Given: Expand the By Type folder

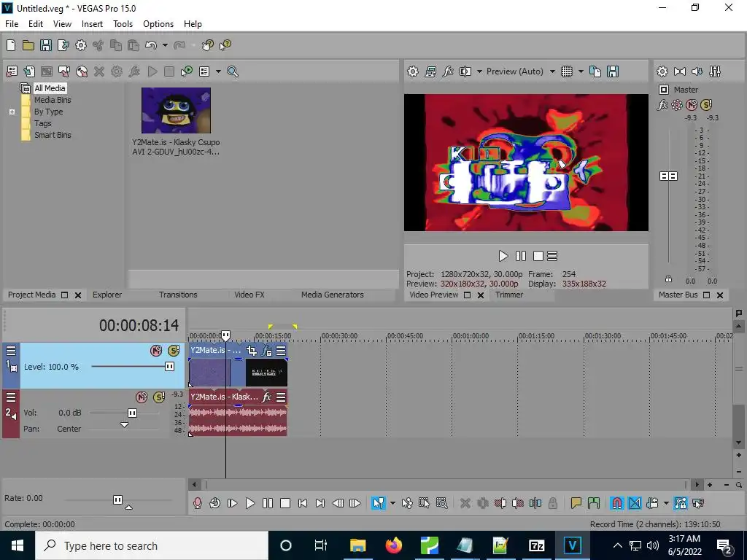Looking at the screenshot, I should coord(12,112).
